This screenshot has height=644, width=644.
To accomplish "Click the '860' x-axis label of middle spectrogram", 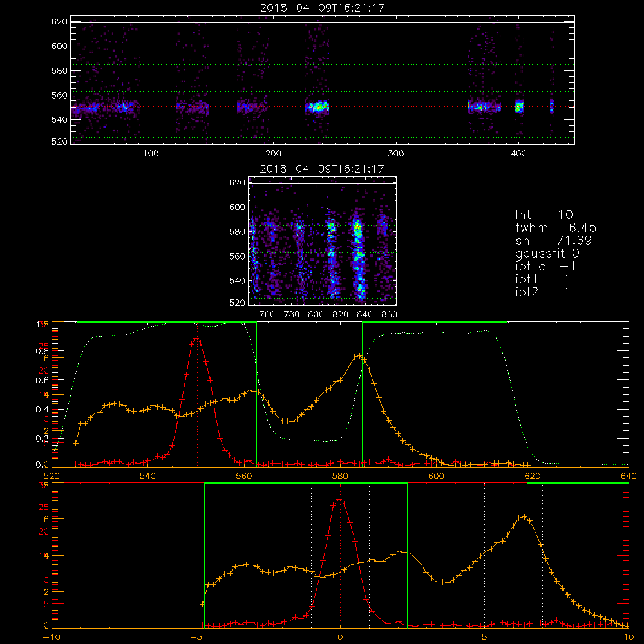I will 390,315.
